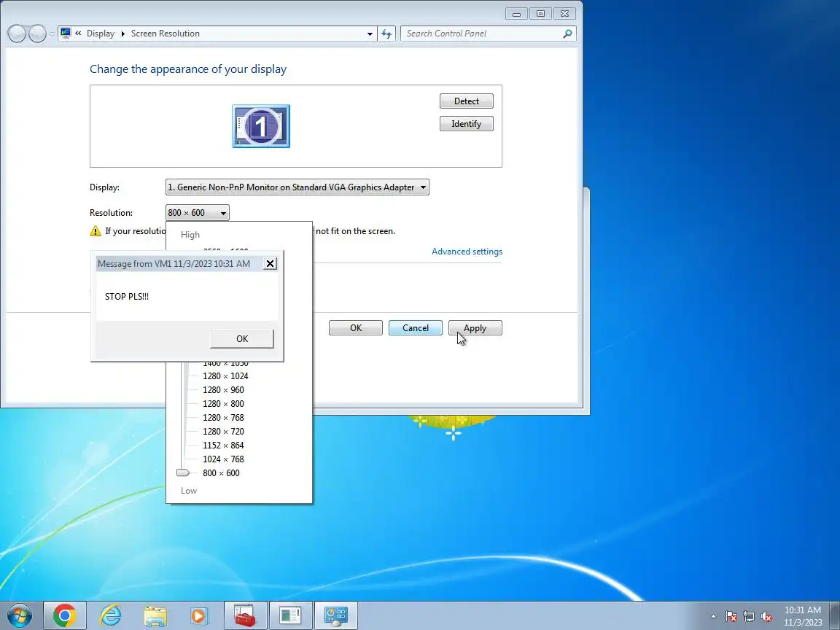Toggle the Resolution 800 × 600 dropdown
Screen dimensions: 840x630
(197, 213)
